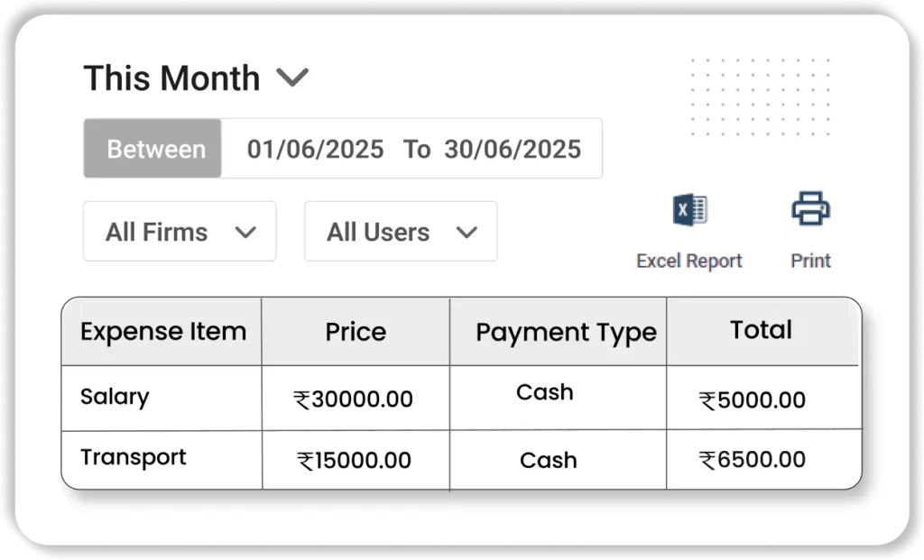Click the Total column header
The image size is (924, 560).
(x=761, y=330)
